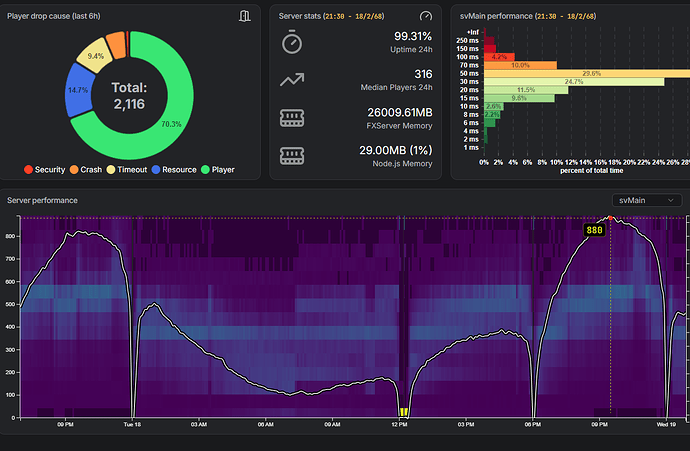
Task: Toggle the Timeout legend entry
Action: tap(127, 169)
